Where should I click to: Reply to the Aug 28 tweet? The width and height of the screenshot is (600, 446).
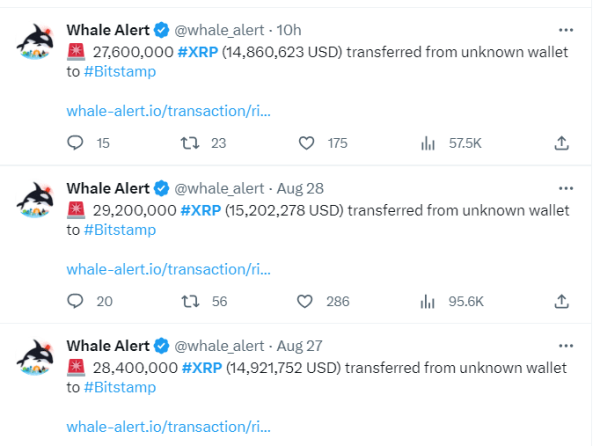point(75,301)
